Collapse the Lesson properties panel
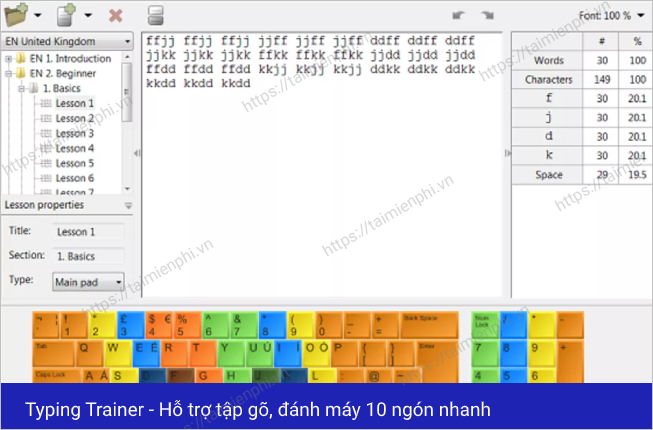This screenshot has height=430, width=653. (128, 206)
